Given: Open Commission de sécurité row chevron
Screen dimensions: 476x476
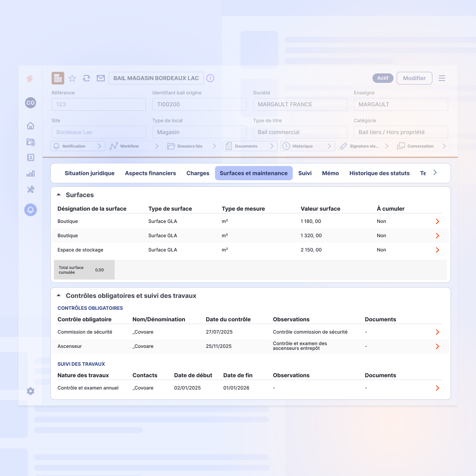Looking at the screenshot, I should tap(438, 332).
